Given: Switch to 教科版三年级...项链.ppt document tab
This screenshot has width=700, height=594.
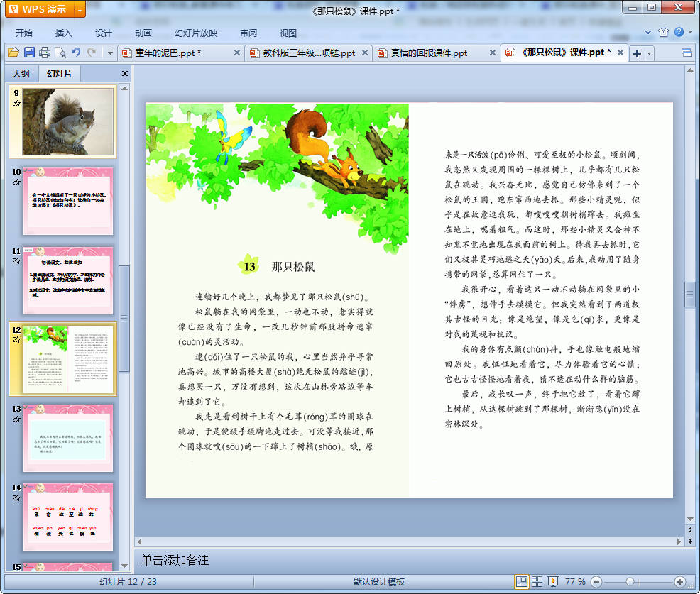Looking at the screenshot, I should (309, 53).
